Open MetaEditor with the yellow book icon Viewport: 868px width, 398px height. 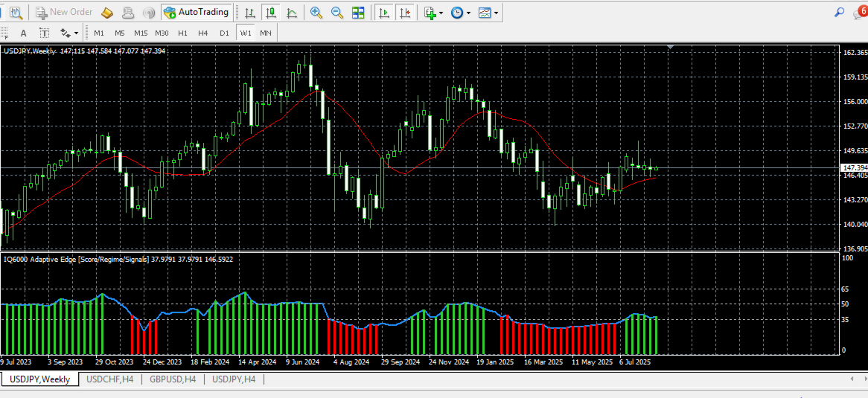pyautogui.click(x=107, y=12)
